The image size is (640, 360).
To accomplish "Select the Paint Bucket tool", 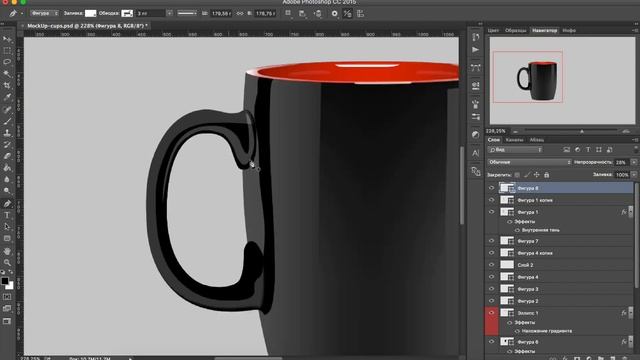I will 7,168.
